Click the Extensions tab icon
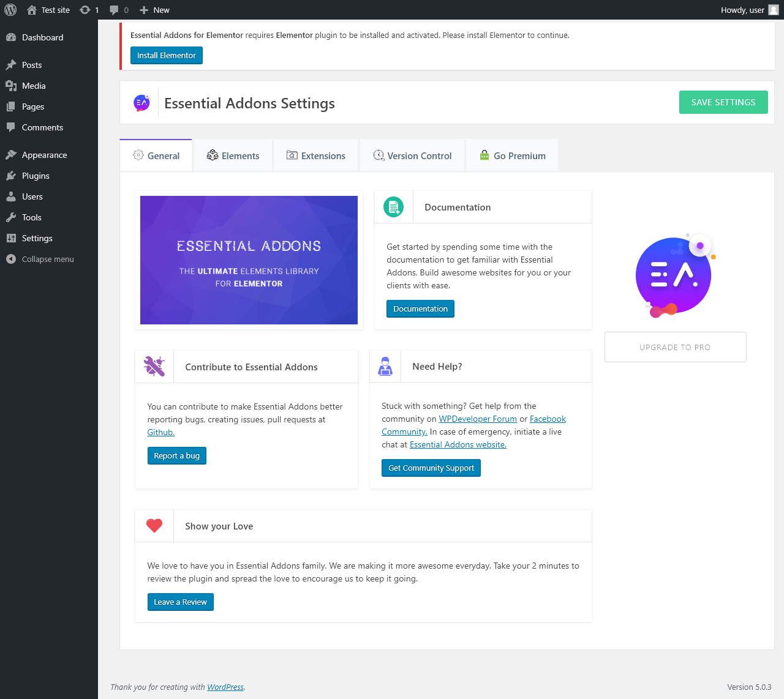This screenshot has height=699, width=784. click(292, 155)
